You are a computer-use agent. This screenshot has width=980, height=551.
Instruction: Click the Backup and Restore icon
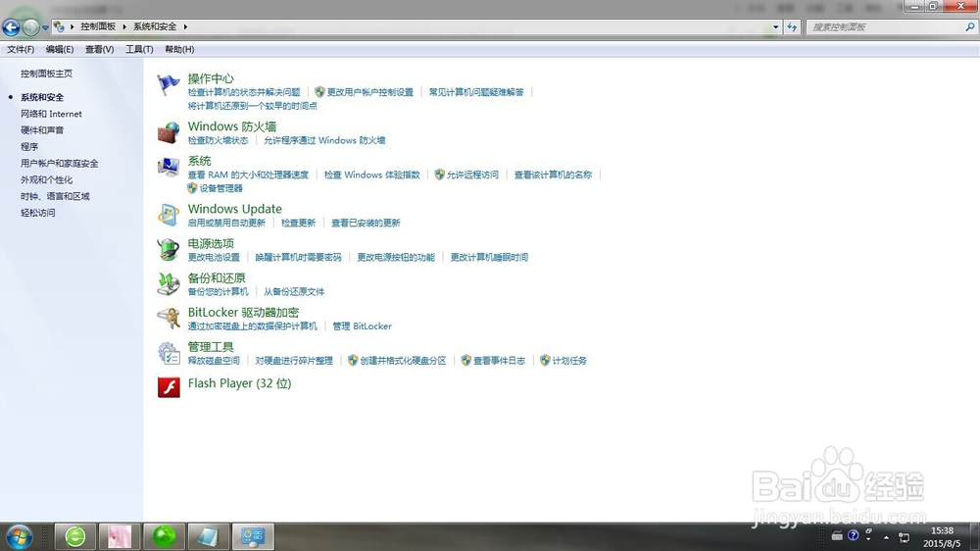(169, 283)
